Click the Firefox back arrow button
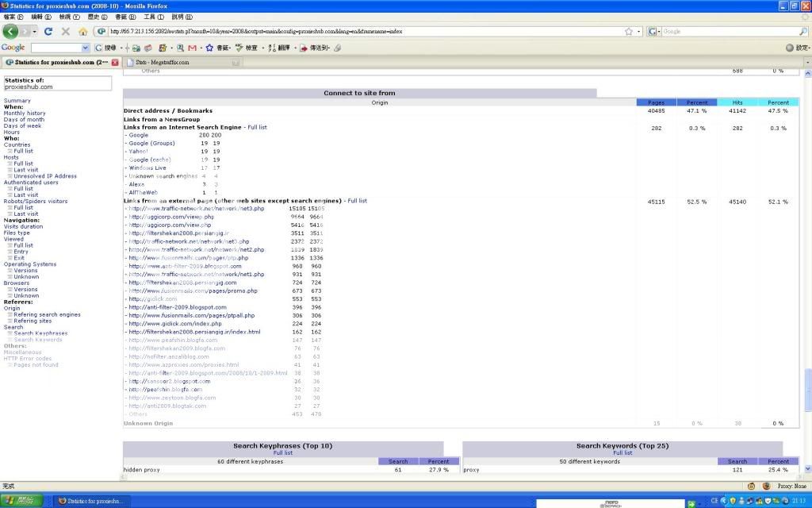Image resolution: width=812 pixels, height=508 pixels. pos(10,31)
